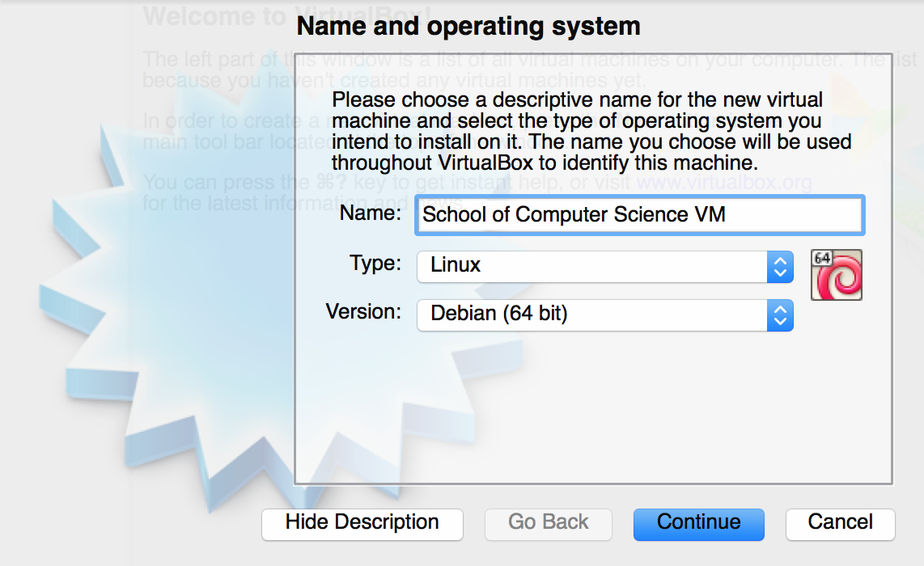Screen dimensions: 924x566
Task: Open the www.virtualbox.org link
Action: (x=724, y=183)
